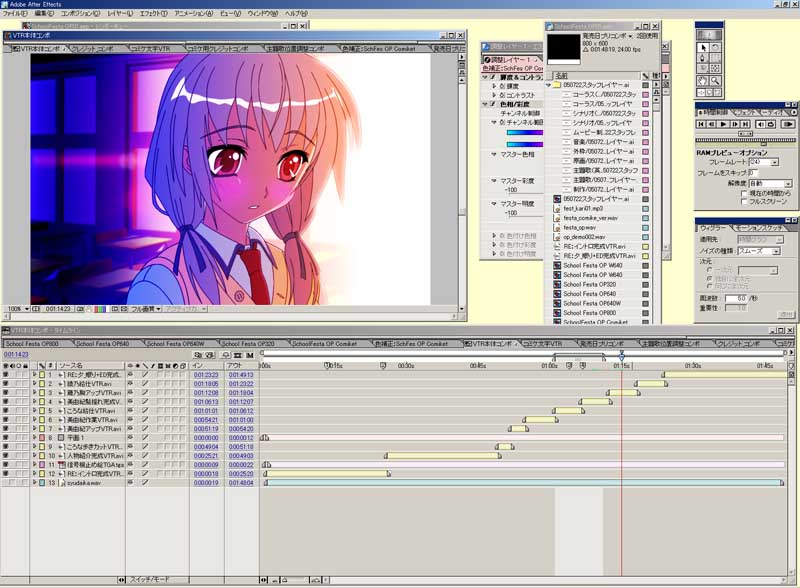Toggle visibility of layer 3 in timeline
This screenshot has height=588, width=800.
pyautogui.click(x=6, y=393)
